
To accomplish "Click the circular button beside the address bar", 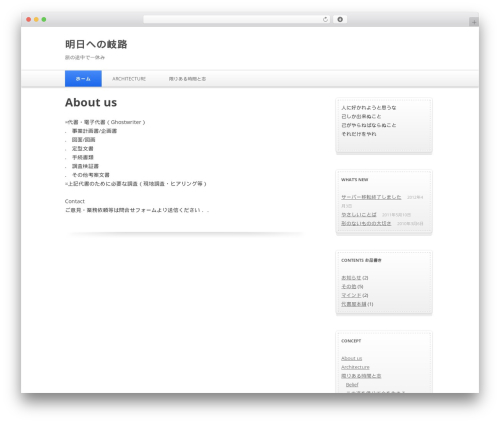I will tap(340, 19).
